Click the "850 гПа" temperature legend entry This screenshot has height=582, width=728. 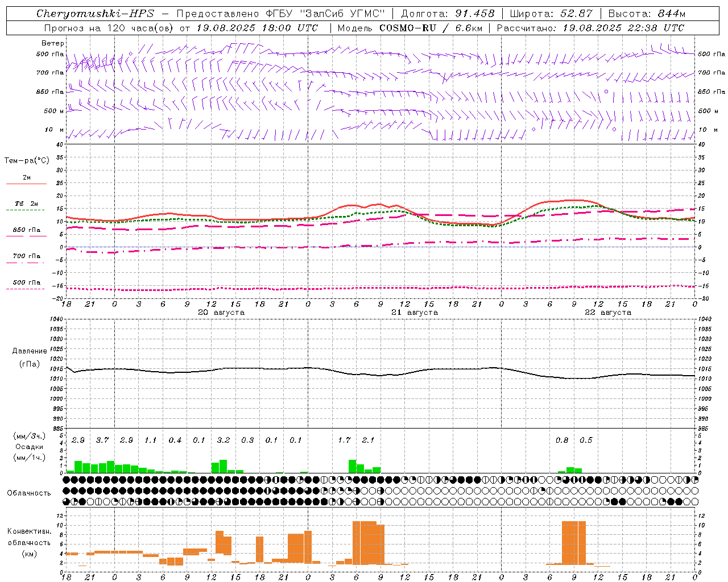click(x=27, y=230)
